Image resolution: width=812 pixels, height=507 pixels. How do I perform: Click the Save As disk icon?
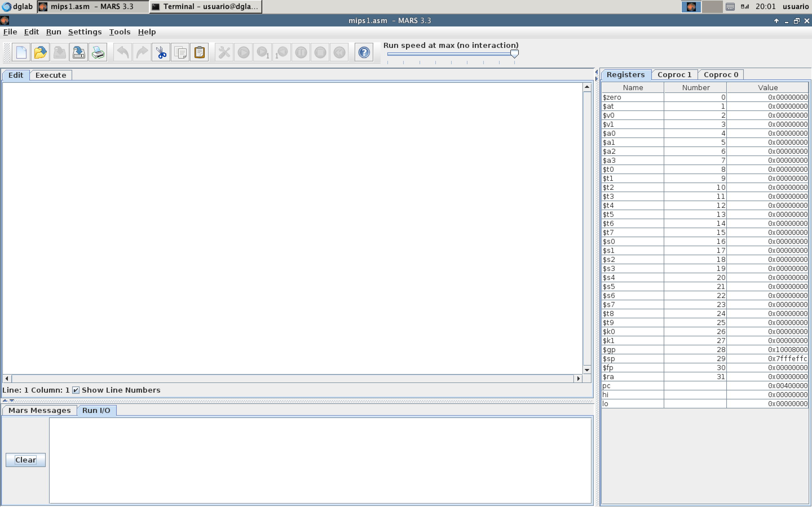(78, 52)
